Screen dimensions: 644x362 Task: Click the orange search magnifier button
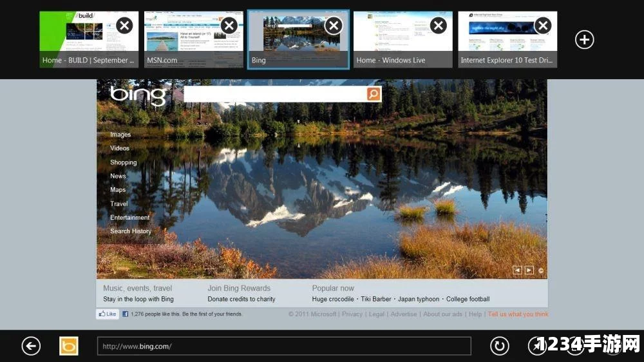pos(374,94)
